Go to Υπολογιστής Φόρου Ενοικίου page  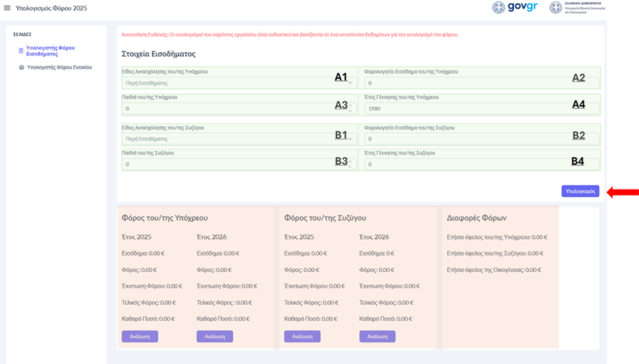59,67
